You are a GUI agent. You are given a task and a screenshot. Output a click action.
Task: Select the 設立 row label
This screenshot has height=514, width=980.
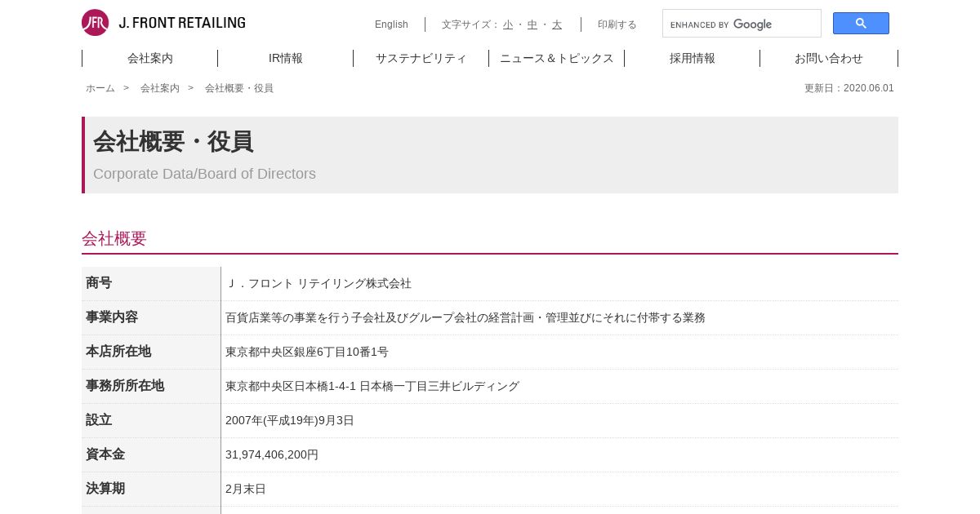click(x=99, y=420)
